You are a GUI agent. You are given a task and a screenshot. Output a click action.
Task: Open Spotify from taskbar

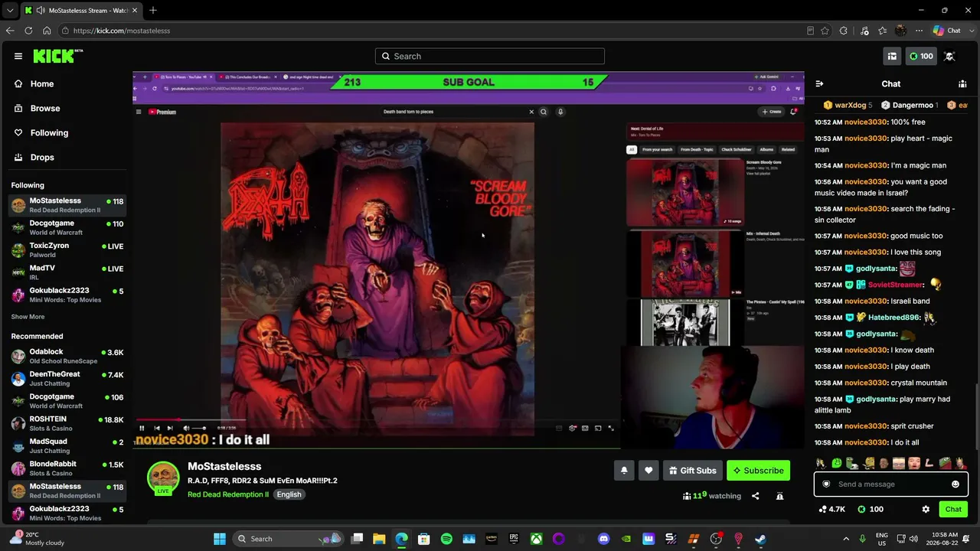click(446, 539)
